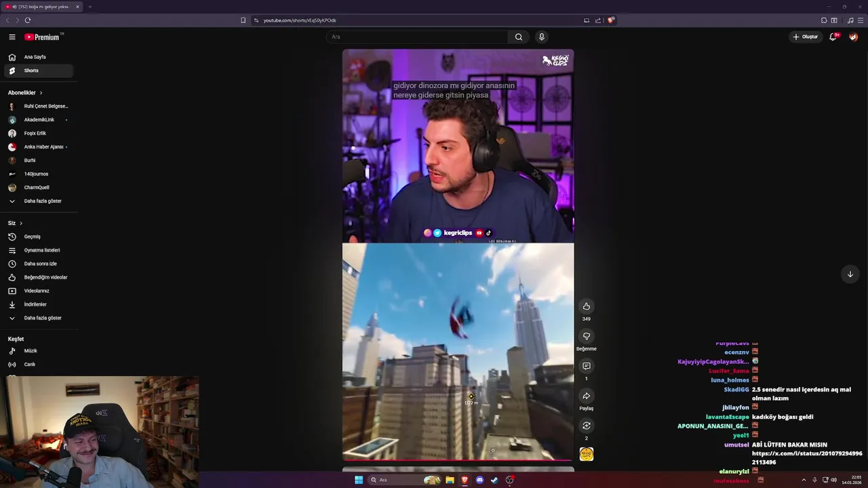Open a new browser tab

click(90, 7)
